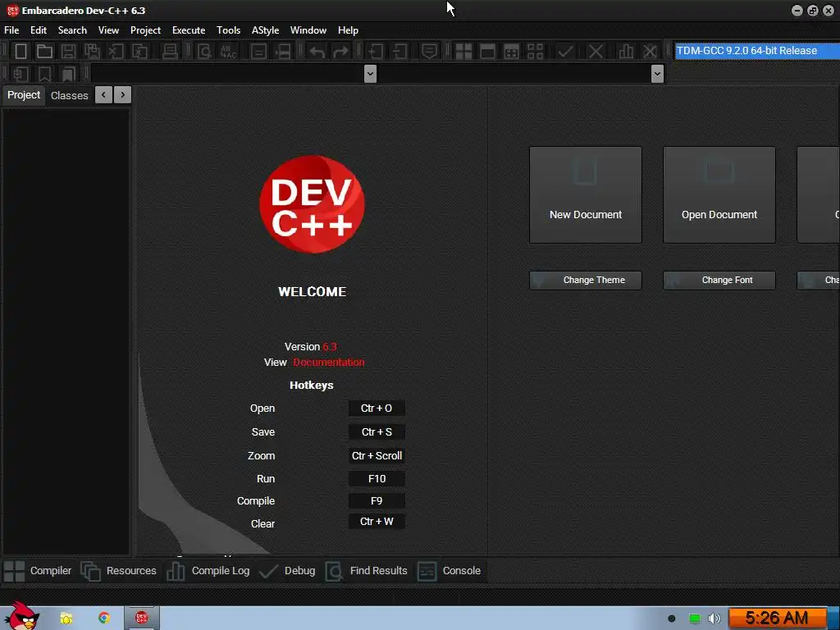
Task: Open the red Documentation link
Action: pyautogui.click(x=329, y=363)
